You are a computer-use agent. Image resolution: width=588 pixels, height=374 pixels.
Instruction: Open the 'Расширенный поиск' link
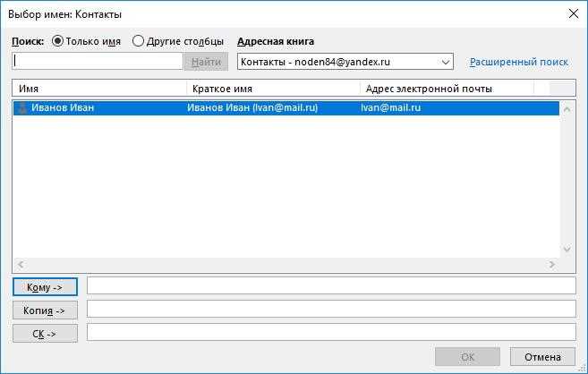click(x=519, y=62)
